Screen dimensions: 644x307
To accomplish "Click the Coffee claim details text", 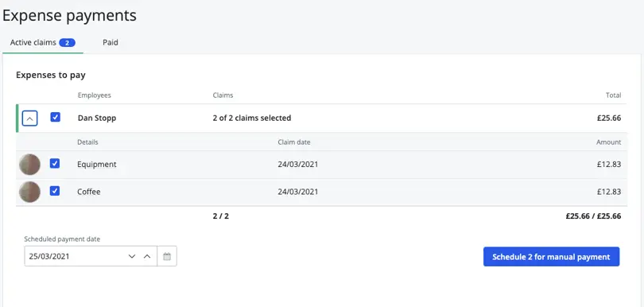I will coord(89,192).
